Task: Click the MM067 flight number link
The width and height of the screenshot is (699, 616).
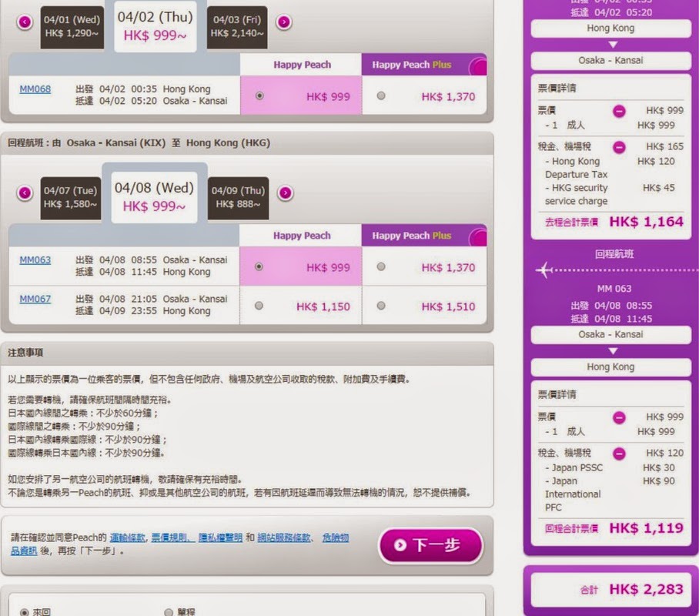Action: [35, 299]
